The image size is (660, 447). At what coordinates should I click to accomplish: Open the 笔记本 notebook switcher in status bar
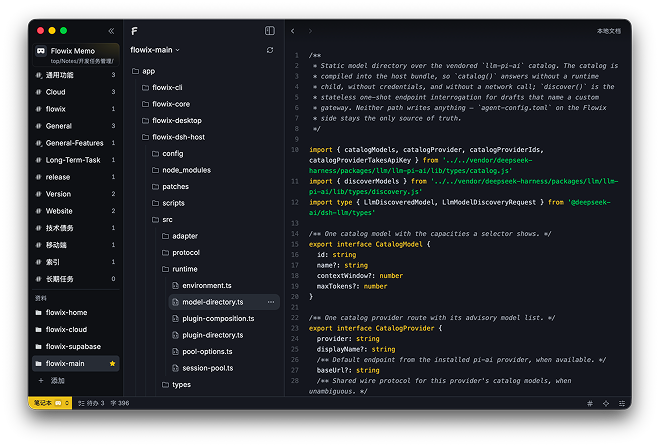coord(51,403)
